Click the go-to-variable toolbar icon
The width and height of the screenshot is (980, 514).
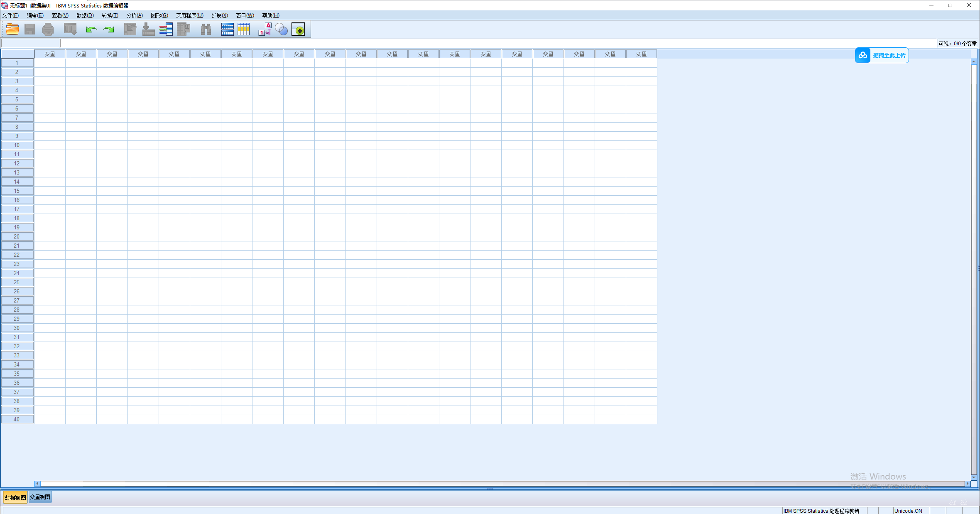point(148,29)
